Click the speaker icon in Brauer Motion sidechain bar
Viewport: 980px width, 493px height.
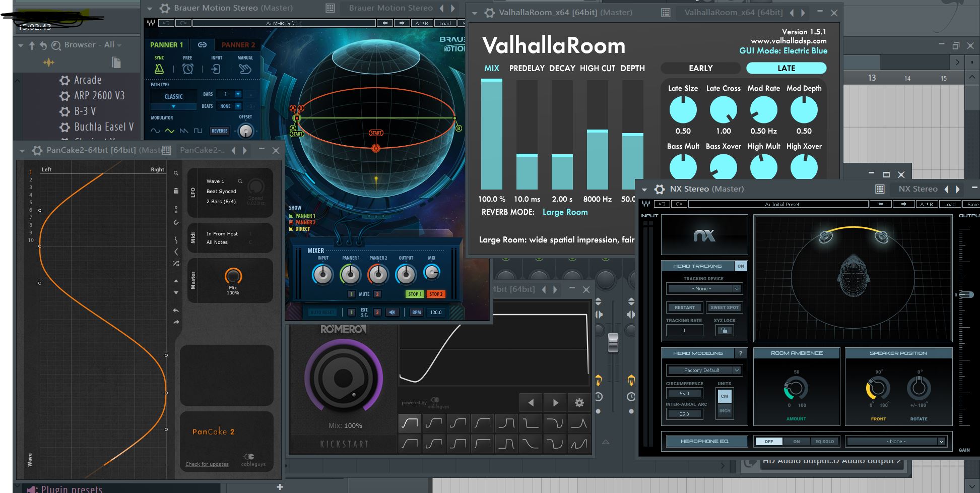coord(392,312)
